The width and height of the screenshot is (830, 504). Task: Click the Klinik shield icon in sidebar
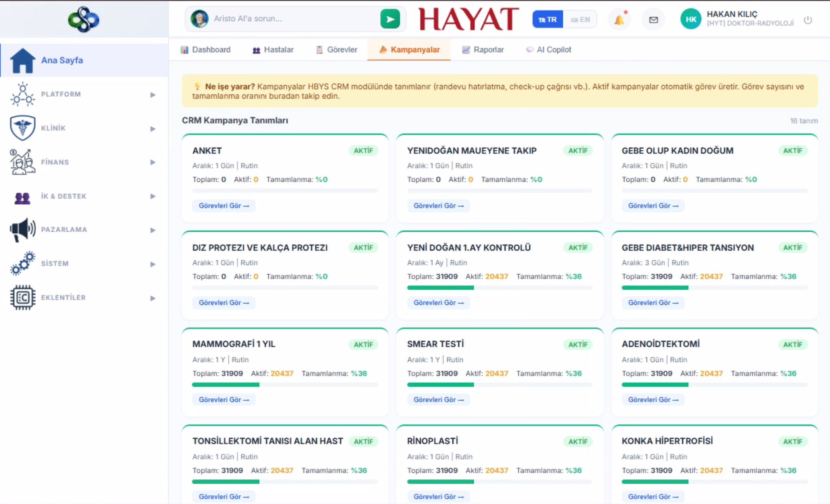pyautogui.click(x=23, y=128)
